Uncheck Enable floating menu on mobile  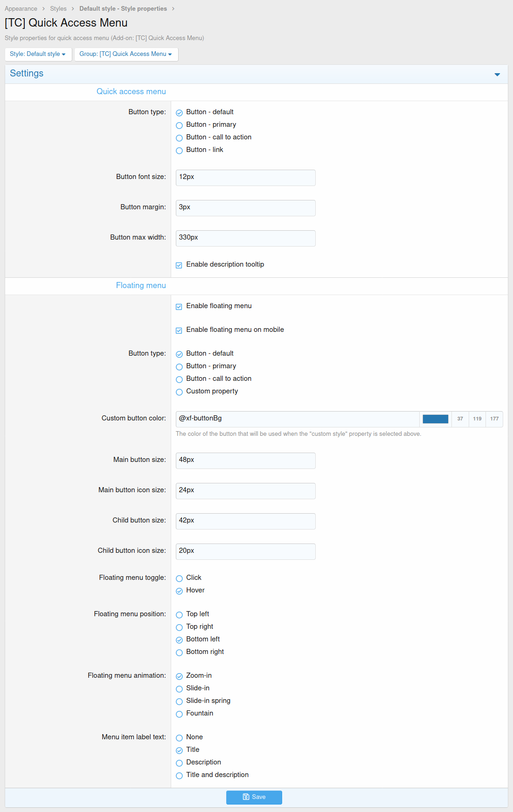[x=179, y=330]
